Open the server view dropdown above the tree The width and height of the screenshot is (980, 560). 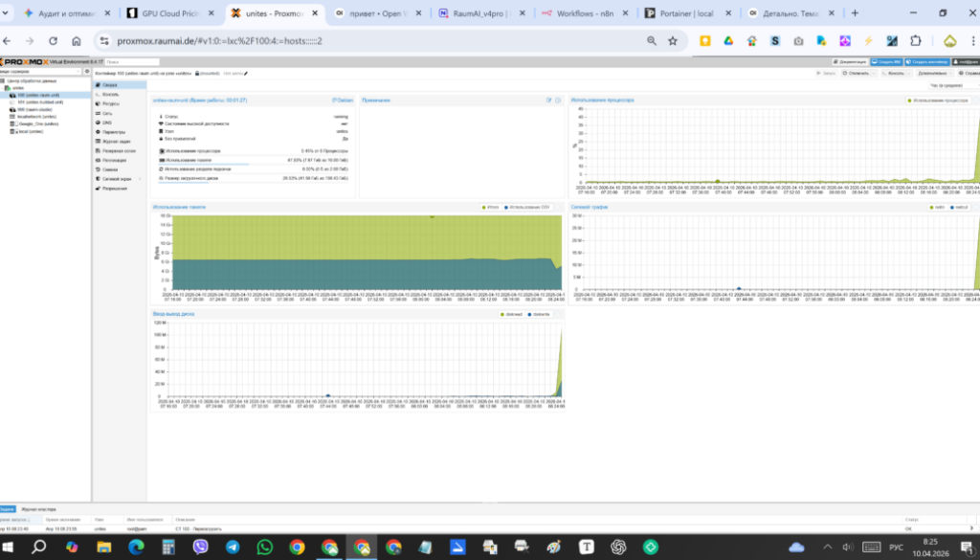(x=40, y=71)
